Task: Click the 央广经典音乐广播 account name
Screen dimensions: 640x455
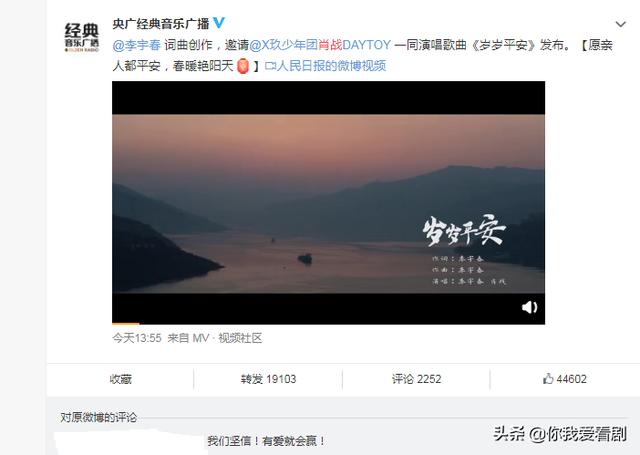Action: pos(161,24)
